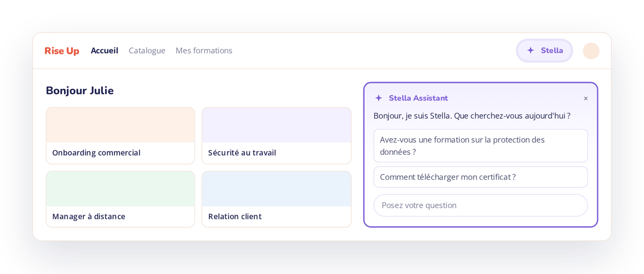Open the Relation client course card
The image size is (644, 274).
[x=276, y=199]
